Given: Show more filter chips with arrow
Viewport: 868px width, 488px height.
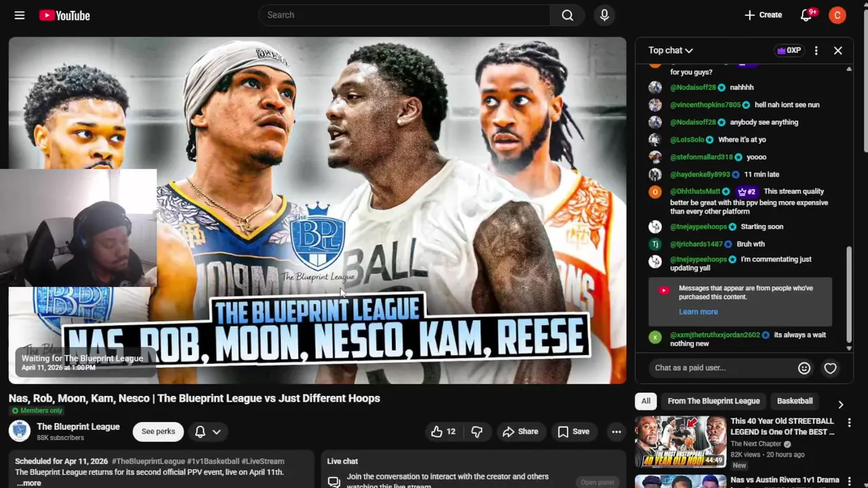Looking at the screenshot, I should tap(840, 404).
